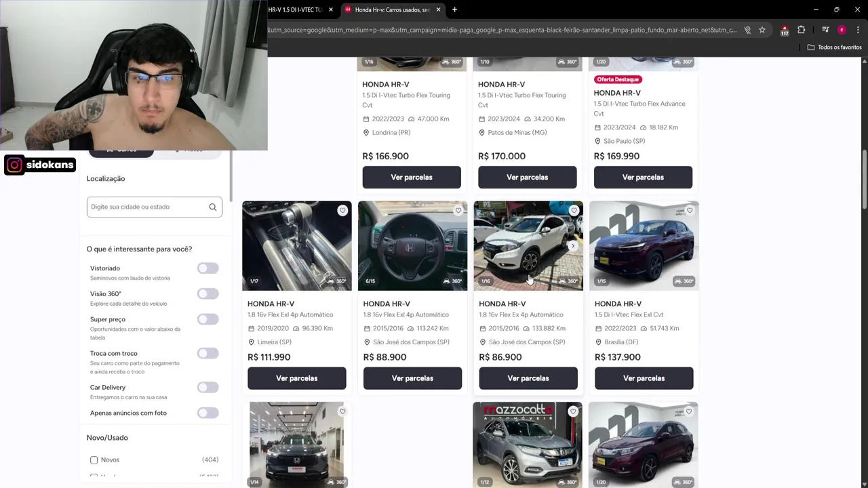
Task: Click the price R$ 137.900
Action: [618, 357]
